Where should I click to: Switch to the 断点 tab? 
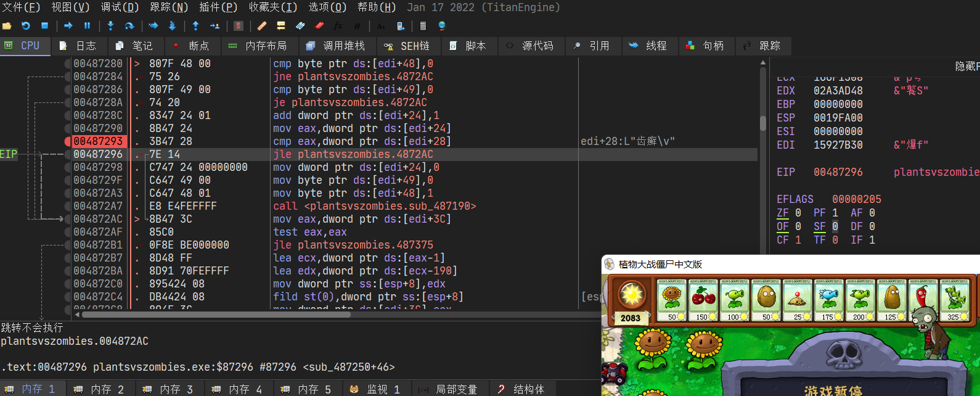[x=192, y=46]
